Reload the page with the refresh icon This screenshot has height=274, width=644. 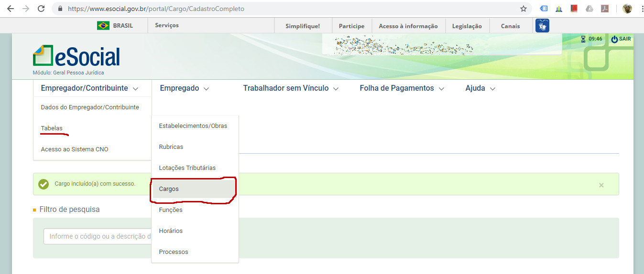click(x=41, y=9)
